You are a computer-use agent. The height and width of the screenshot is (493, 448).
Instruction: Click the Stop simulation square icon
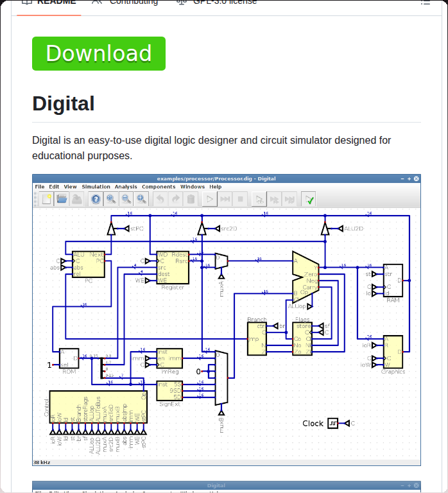[x=240, y=199]
